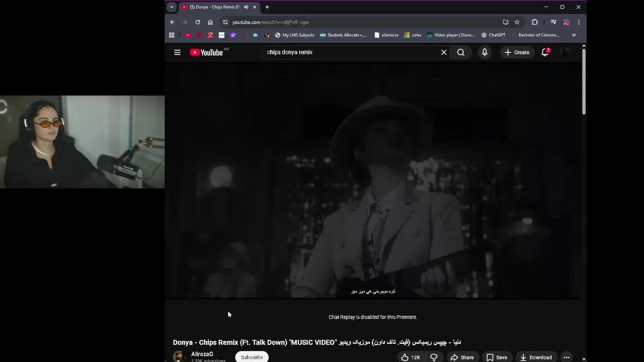
Task: Open the Create menu
Action: click(517, 52)
